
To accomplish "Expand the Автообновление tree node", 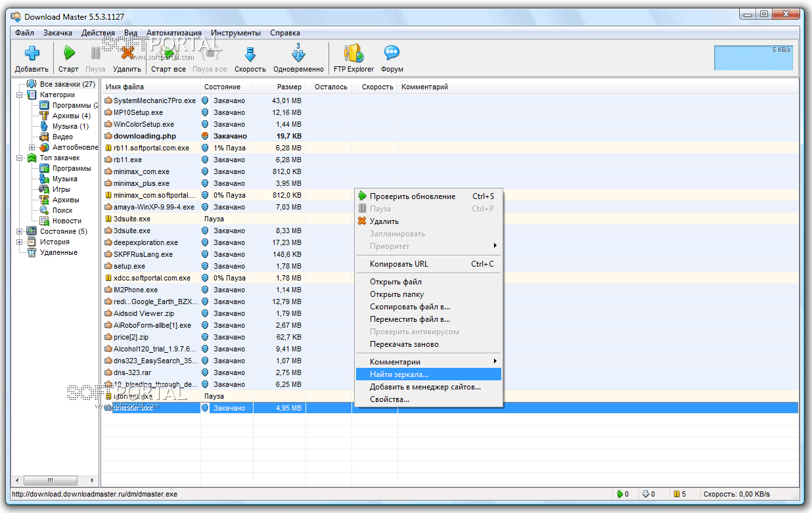I will pos(32,147).
